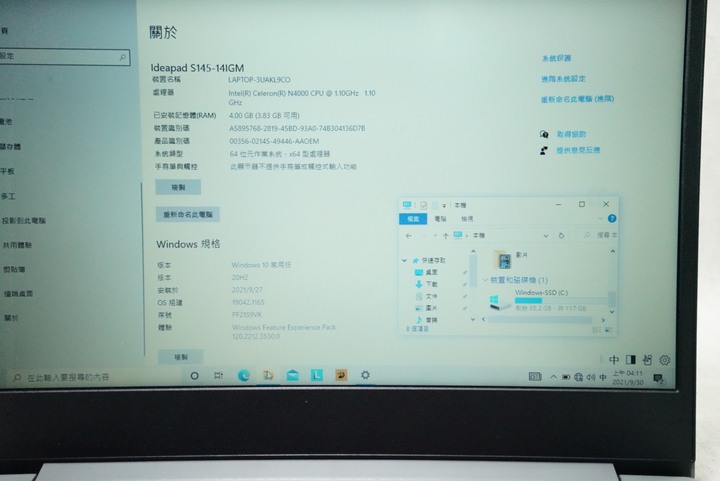Open the quick access toolbar dropdown
The image size is (720, 481).
[x=444, y=206]
